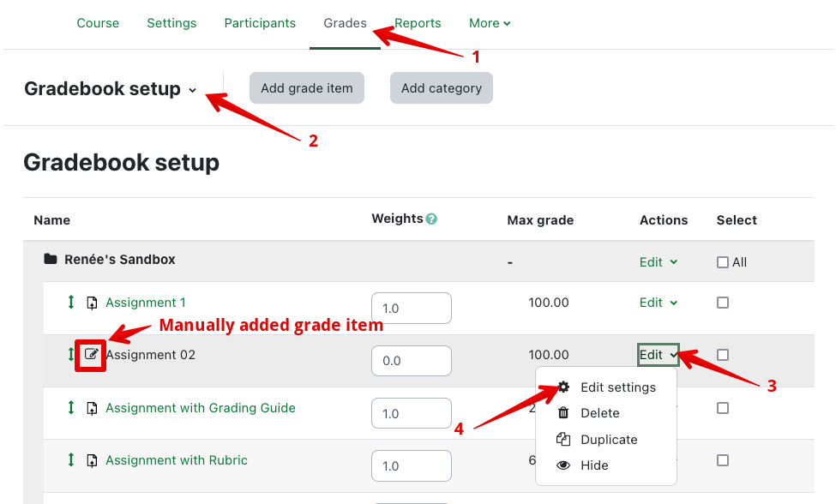Click the move icon for Assignment with Rubric
Screen dimensions: 836x504
(x=71, y=460)
